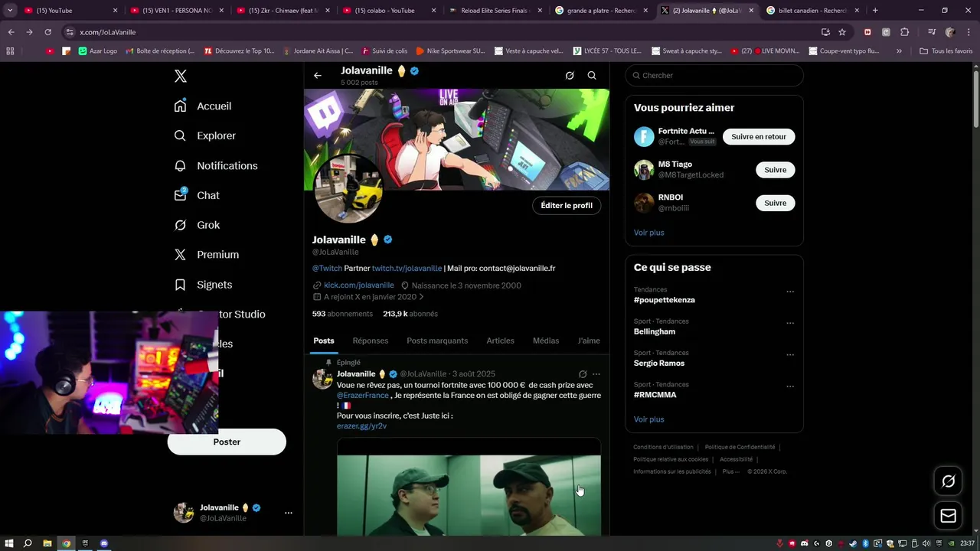Open the #RMCMMA trend
The height and width of the screenshot is (551, 980).
pos(655,395)
